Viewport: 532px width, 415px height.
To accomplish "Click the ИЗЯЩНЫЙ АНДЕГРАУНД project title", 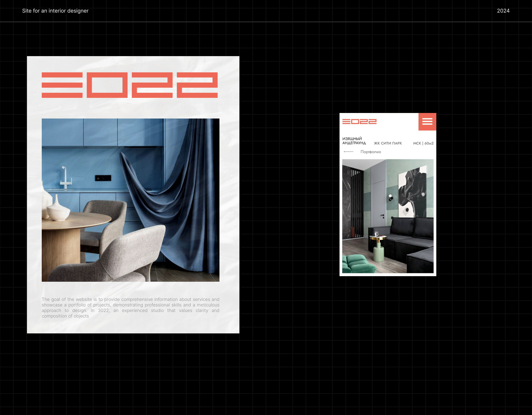I will pyautogui.click(x=354, y=141).
